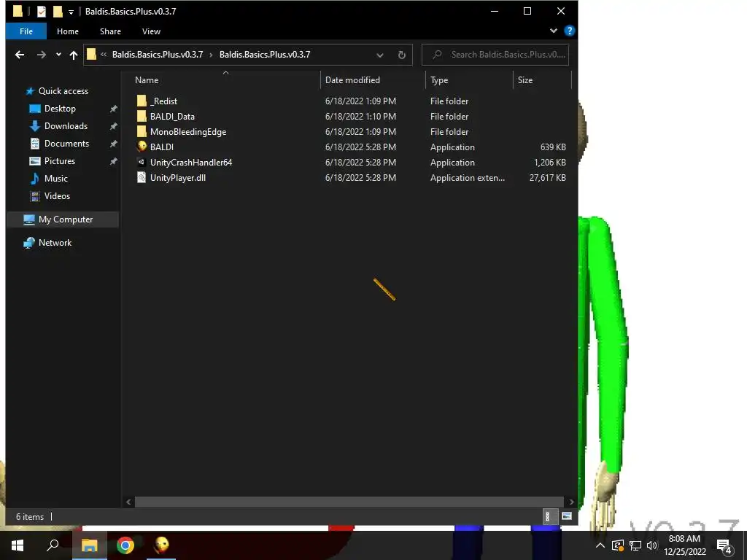This screenshot has height=560, width=747.
Task: Click the Properties quick toolbar icon
Action: tap(42, 12)
